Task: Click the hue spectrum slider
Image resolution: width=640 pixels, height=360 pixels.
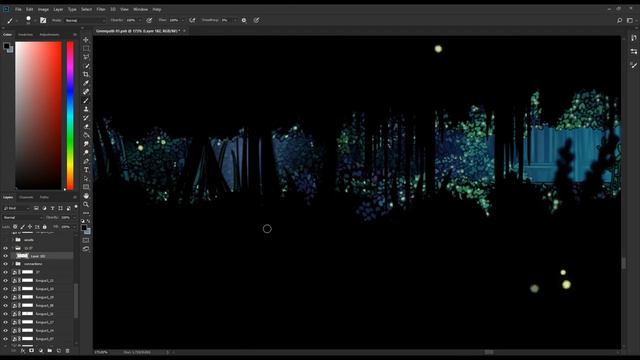Action: (70, 116)
